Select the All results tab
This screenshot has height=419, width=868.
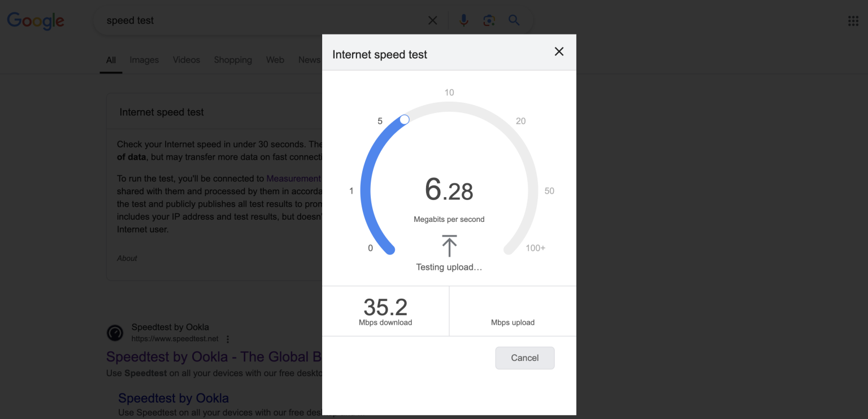pos(111,60)
